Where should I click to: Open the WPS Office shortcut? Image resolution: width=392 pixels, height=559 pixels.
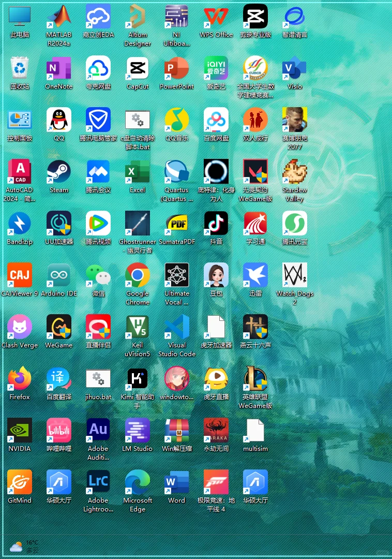coord(216,17)
